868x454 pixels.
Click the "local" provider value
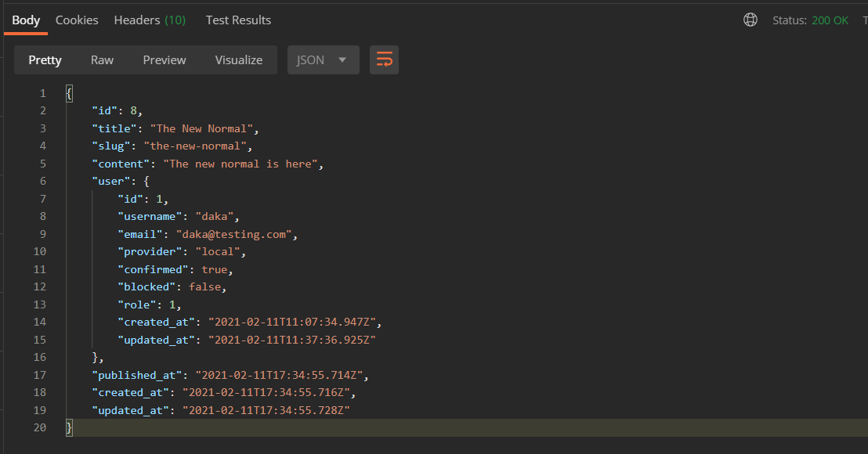click(218, 251)
